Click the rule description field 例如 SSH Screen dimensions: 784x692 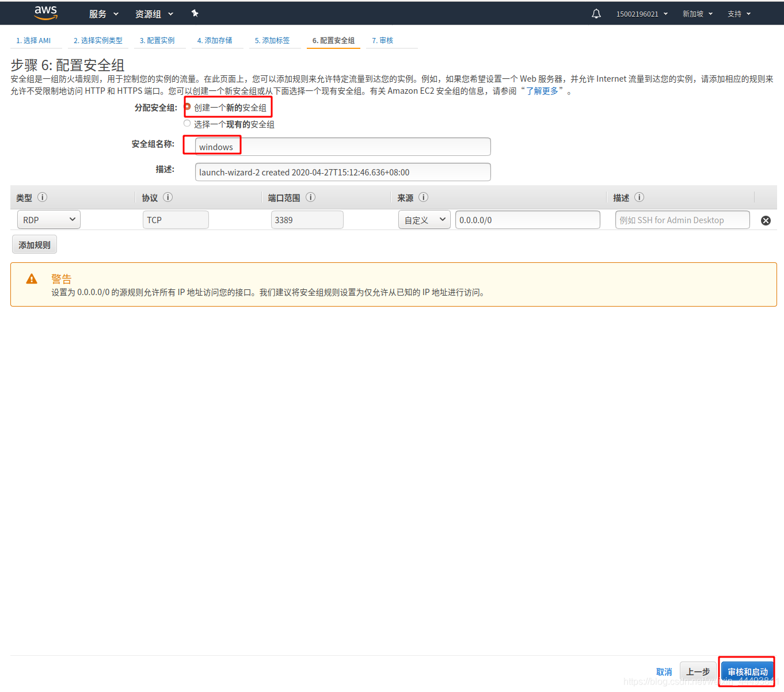point(683,220)
